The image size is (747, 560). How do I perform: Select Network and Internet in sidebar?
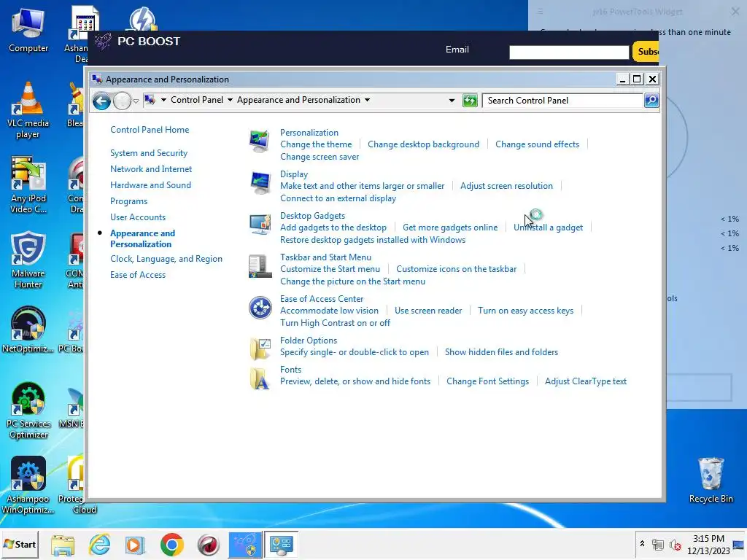[151, 169]
